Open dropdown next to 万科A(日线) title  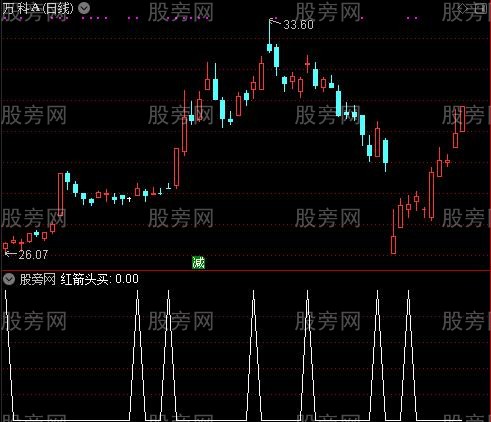point(84,8)
